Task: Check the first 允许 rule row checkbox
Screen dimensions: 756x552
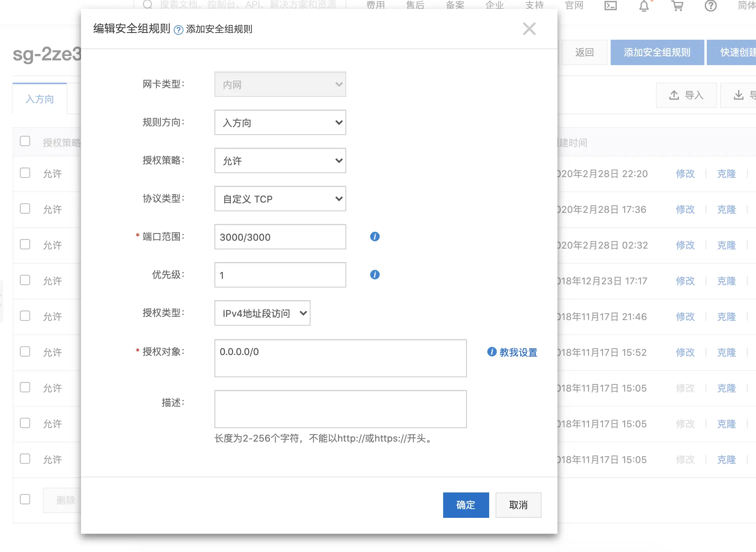Action: [x=25, y=173]
